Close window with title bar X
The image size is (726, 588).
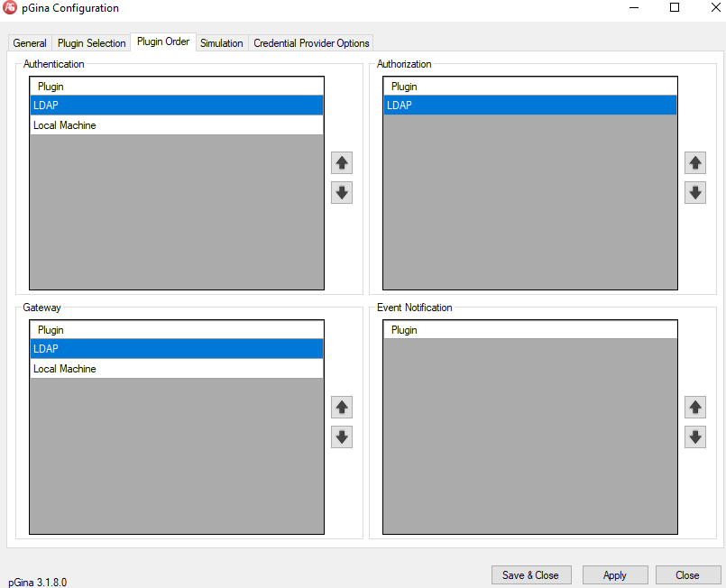(x=715, y=7)
